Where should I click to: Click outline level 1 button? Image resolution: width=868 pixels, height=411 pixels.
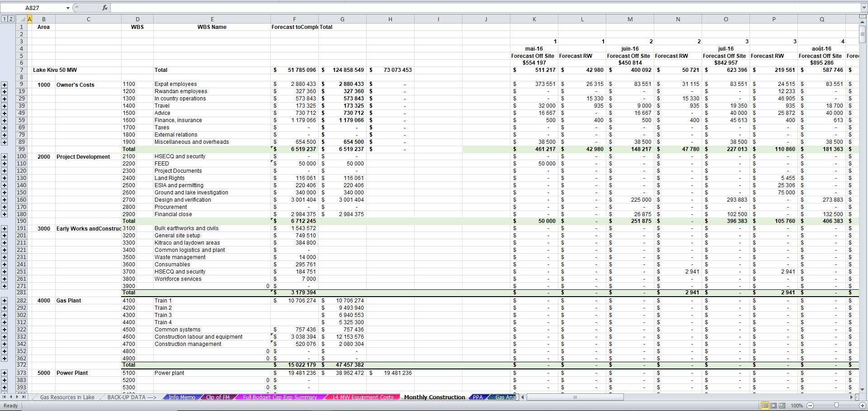(x=5, y=19)
